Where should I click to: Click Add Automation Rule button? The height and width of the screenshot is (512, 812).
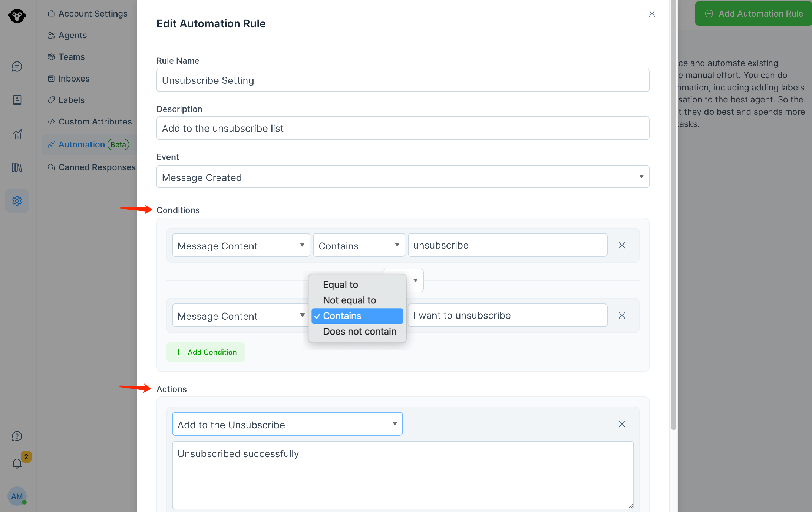(x=754, y=14)
